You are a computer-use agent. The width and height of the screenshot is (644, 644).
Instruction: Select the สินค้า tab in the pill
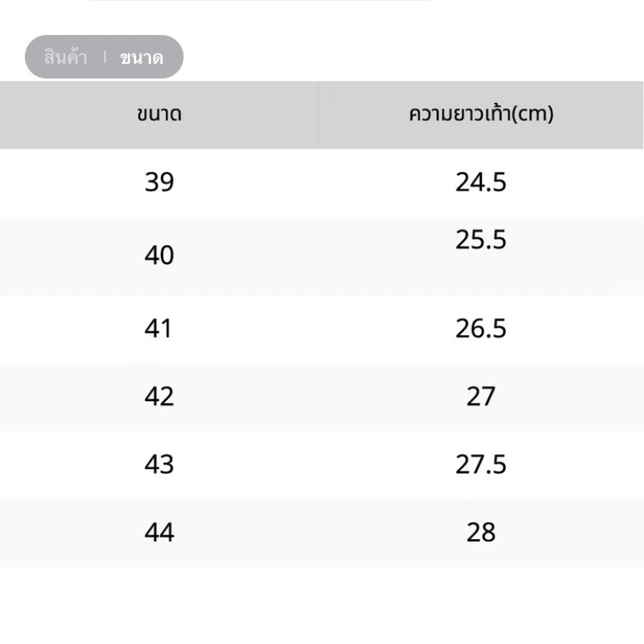65,57
